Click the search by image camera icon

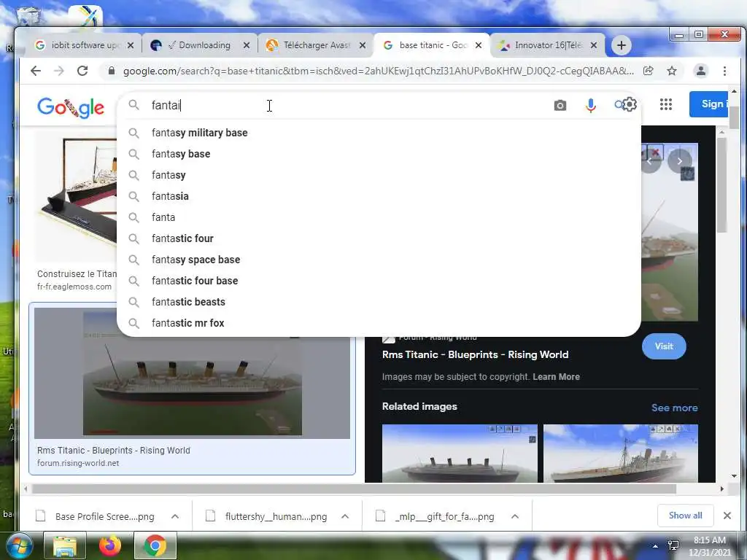[560, 105]
